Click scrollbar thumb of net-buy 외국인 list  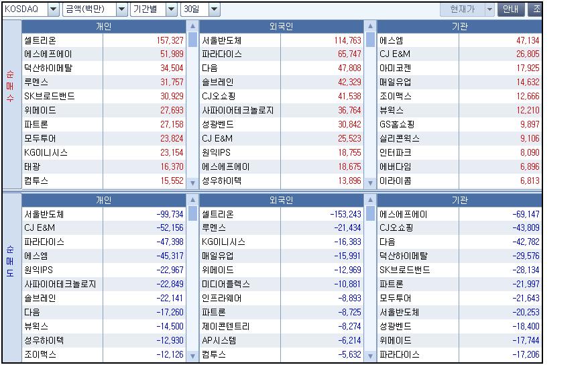tap(371, 40)
